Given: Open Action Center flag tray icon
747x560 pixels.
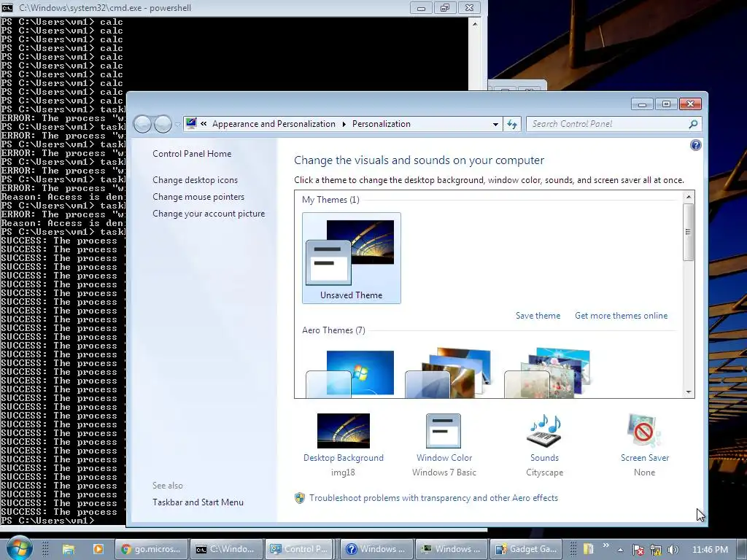Looking at the screenshot, I should click(638, 550).
